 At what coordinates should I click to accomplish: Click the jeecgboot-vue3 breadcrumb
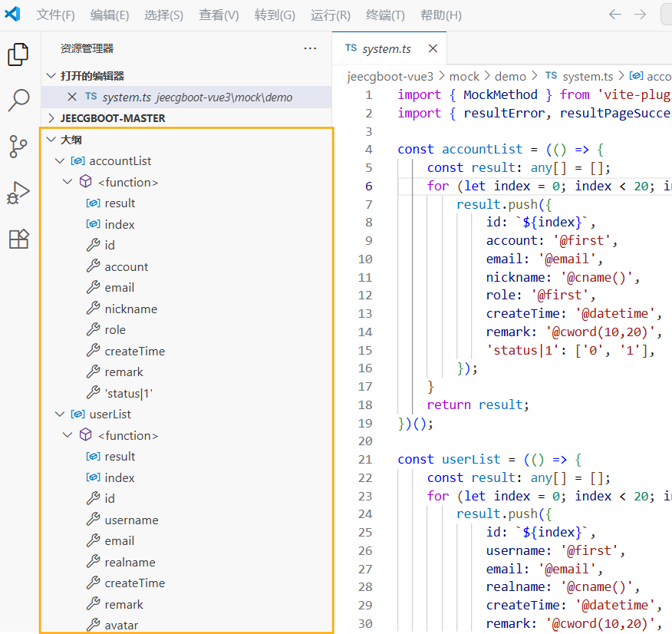tap(390, 77)
